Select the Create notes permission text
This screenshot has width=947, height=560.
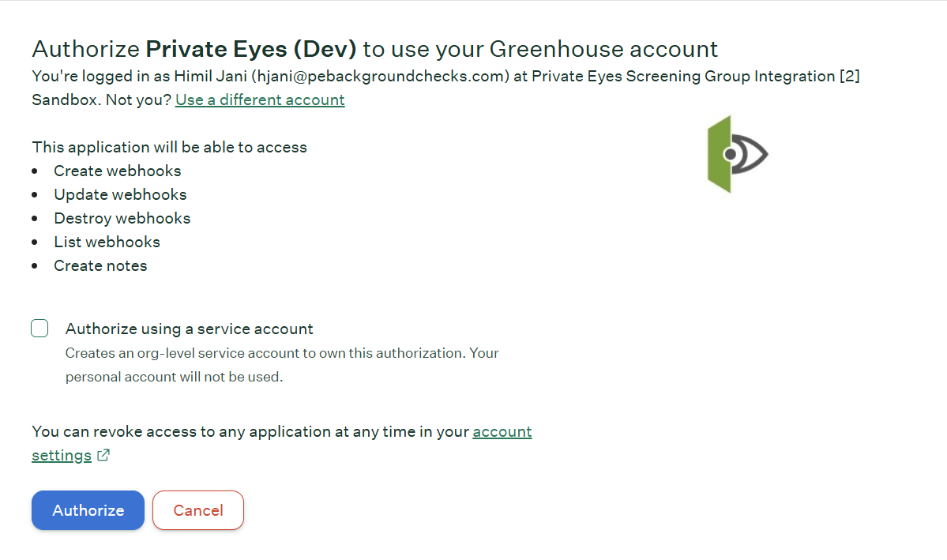coord(100,266)
